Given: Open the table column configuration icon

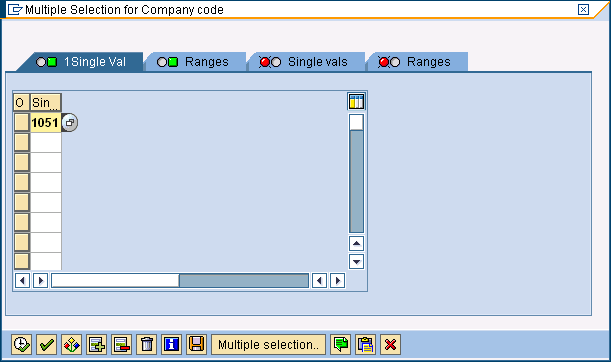Looking at the screenshot, I should tap(356, 102).
